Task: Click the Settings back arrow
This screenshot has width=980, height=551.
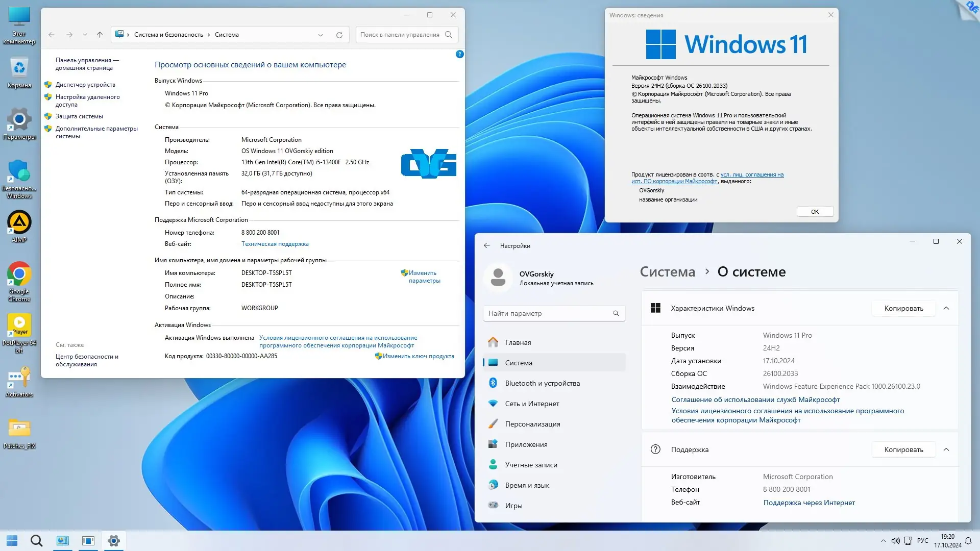Action: [486, 245]
